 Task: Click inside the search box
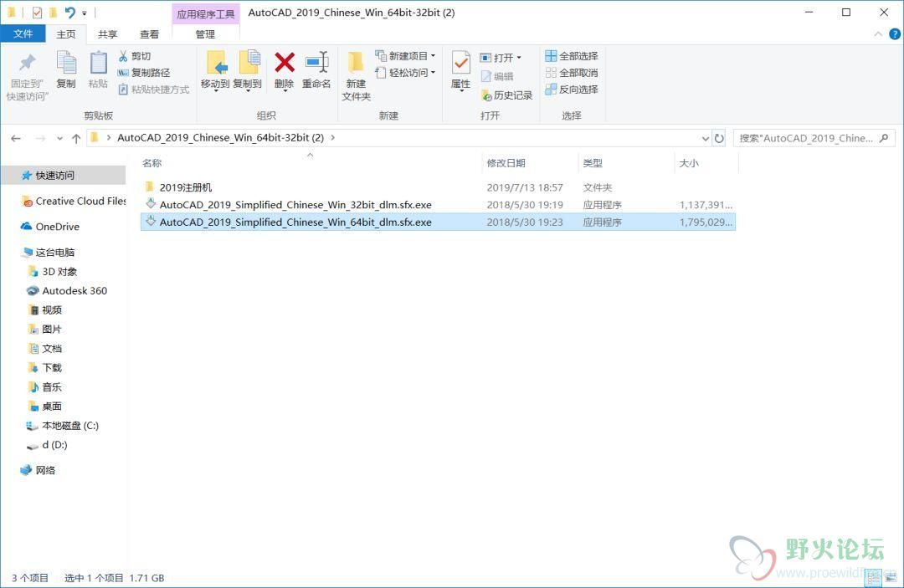click(806, 138)
